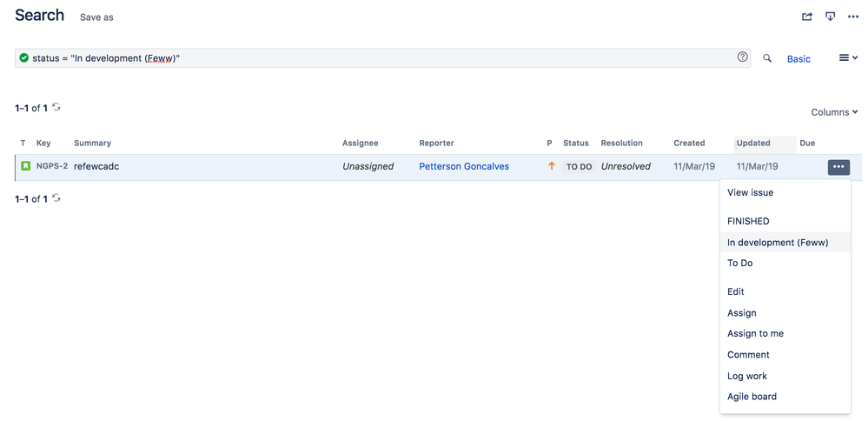This screenshot has width=868, height=421.
Task: Sort by the Resolution column header
Action: point(621,143)
